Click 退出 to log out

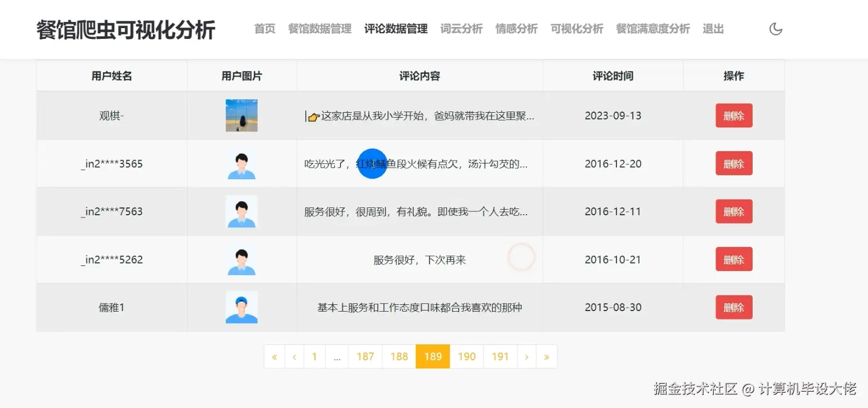point(713,29)
